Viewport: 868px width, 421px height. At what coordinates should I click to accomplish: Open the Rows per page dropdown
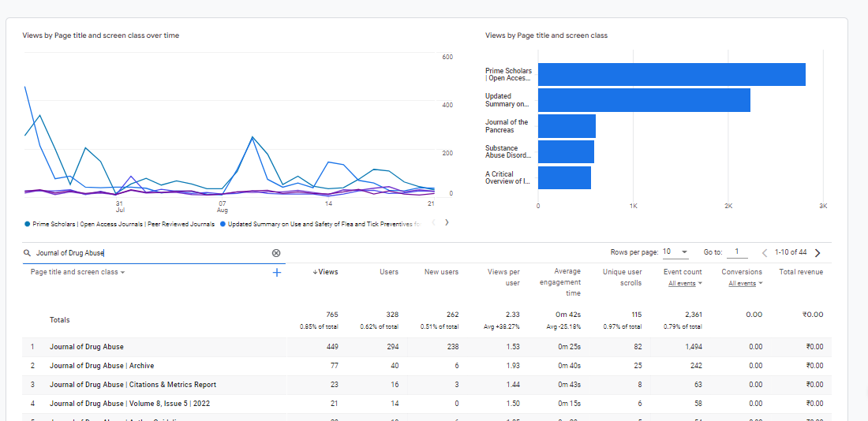pyautogui.click(x=675, y=252)
